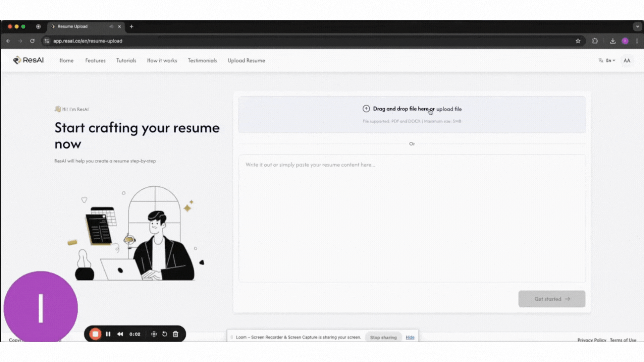Pause the Loom screen recording
The width and height of the screenshot is (644, 362).
click(x=108, y=334)
